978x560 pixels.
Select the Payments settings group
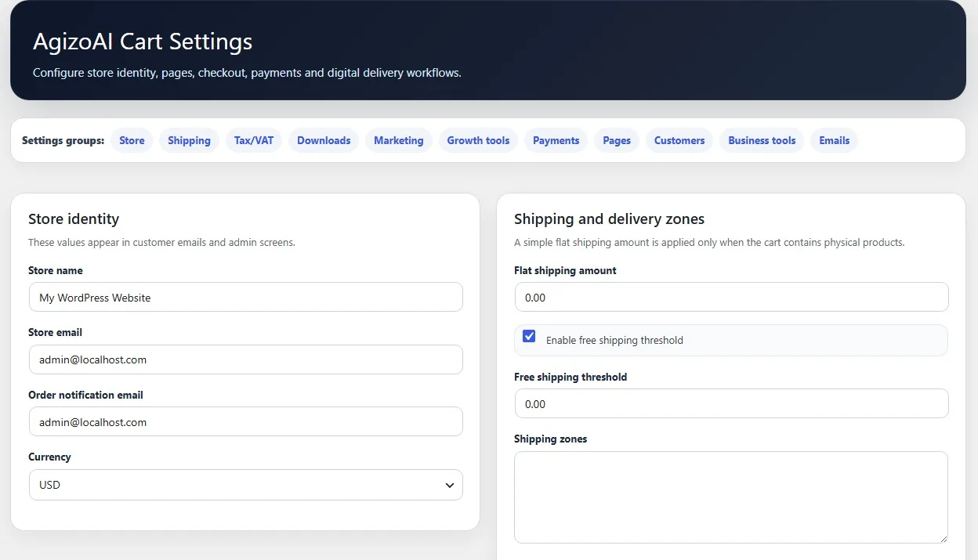(x=556, y=140)
